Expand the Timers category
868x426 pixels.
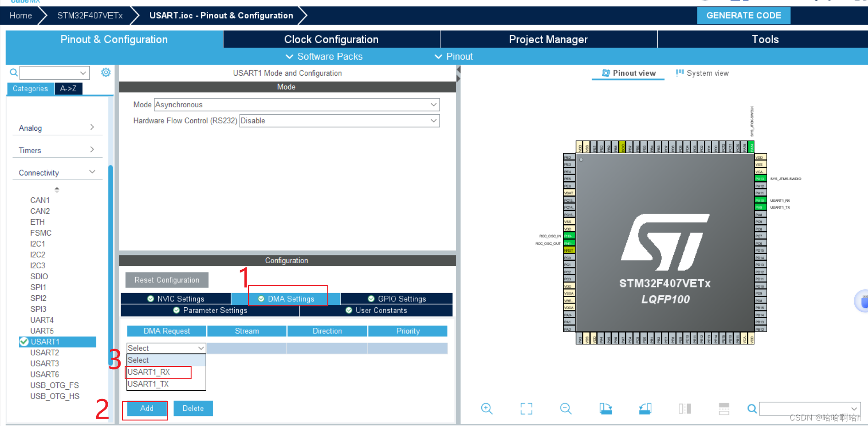[57, 150]
